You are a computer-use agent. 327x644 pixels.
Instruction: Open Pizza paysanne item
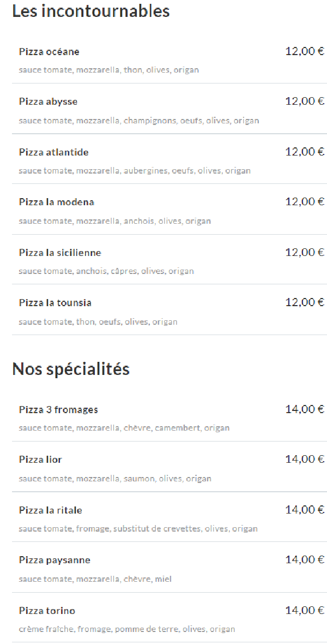pos(169,567)
